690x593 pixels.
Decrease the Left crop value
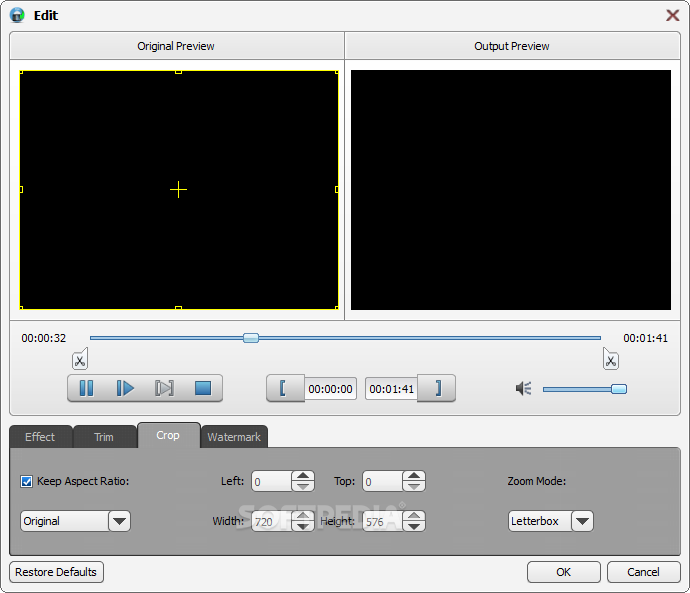point(303,486)
